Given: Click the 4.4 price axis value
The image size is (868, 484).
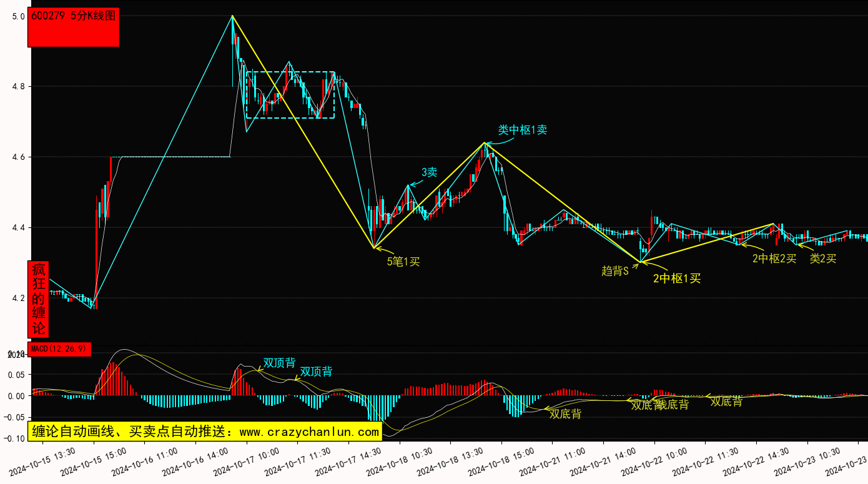Looking at the screenshot, I should (18, 228).
